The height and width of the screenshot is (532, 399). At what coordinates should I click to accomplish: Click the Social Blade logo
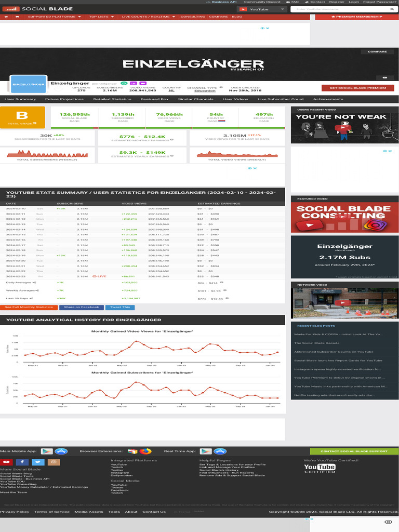37,9
